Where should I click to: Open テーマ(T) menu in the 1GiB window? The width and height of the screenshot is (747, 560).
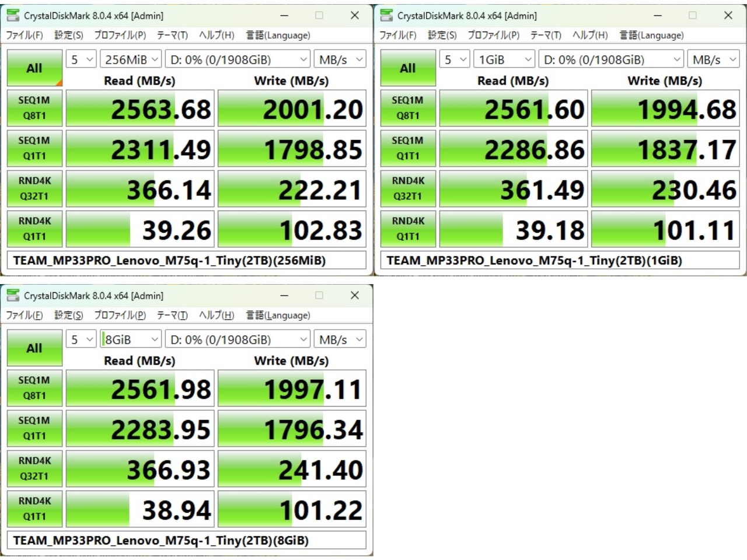546,35
